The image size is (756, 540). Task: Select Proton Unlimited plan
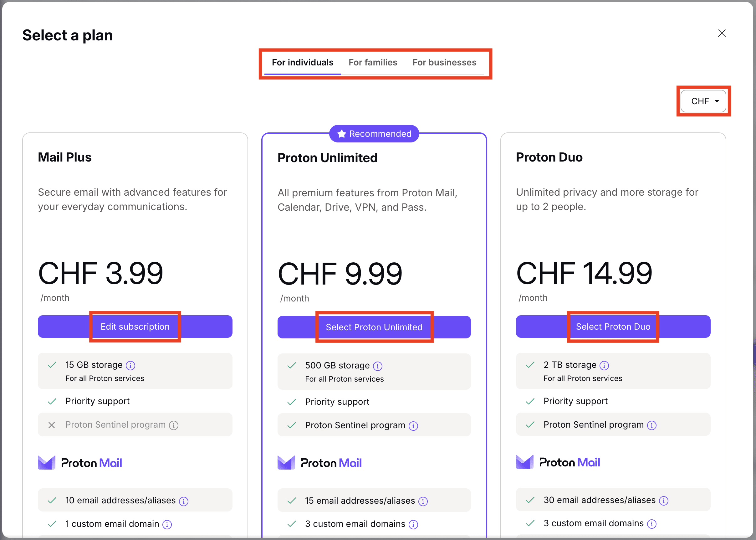(374, 327)
